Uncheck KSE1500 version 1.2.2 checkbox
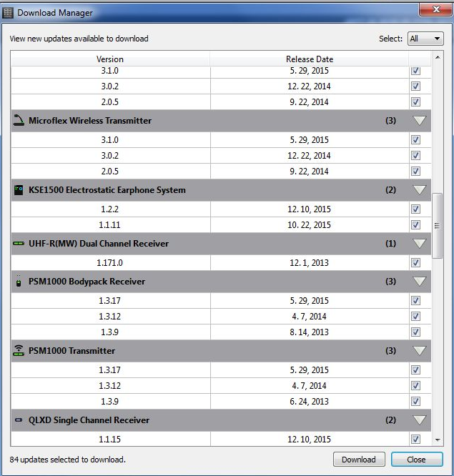The image size is (454, 476). pyautogui.click(x=415, y=209)
